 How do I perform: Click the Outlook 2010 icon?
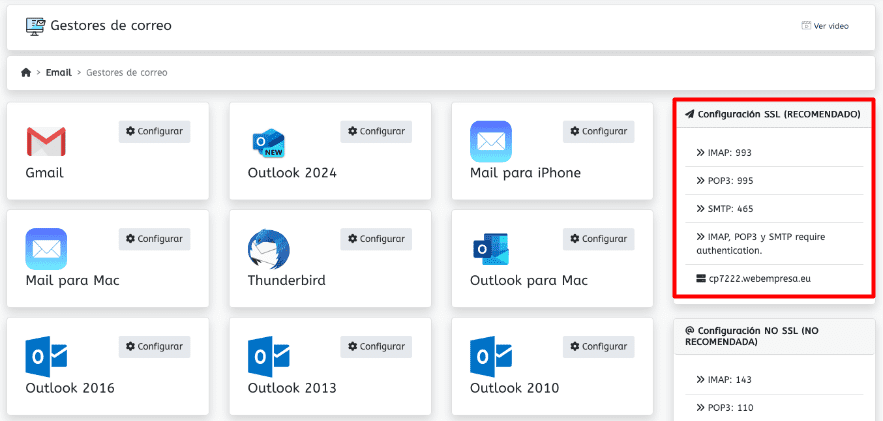point(490,356)
